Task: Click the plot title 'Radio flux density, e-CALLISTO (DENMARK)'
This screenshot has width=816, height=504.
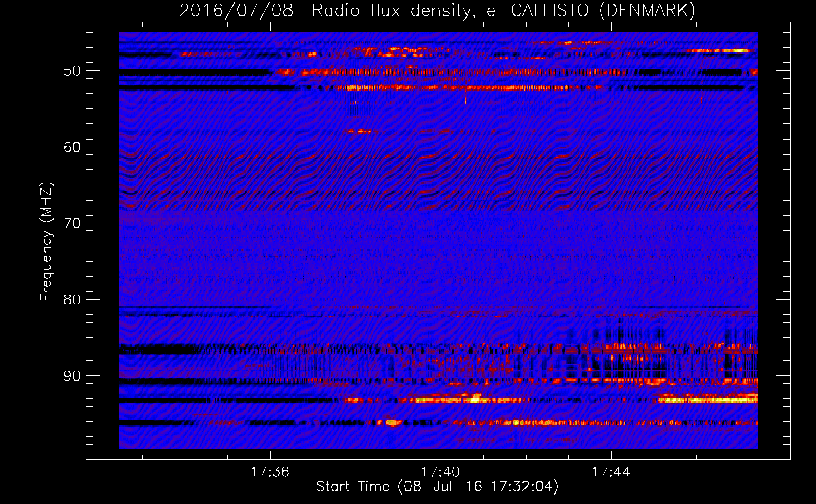Action: tap(503, 10)
